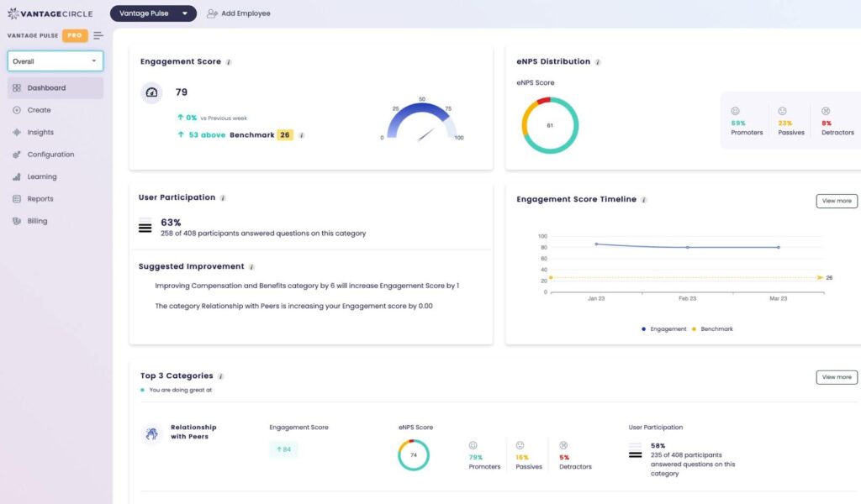The height and width of the screenshot is (504, 861).
Task: Click View more on Engagement Score Timeline
Action: click(837, 201)
